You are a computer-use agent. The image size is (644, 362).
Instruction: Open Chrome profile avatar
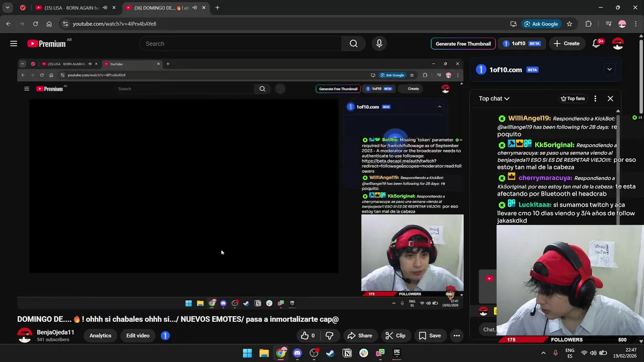coord(622,24)
